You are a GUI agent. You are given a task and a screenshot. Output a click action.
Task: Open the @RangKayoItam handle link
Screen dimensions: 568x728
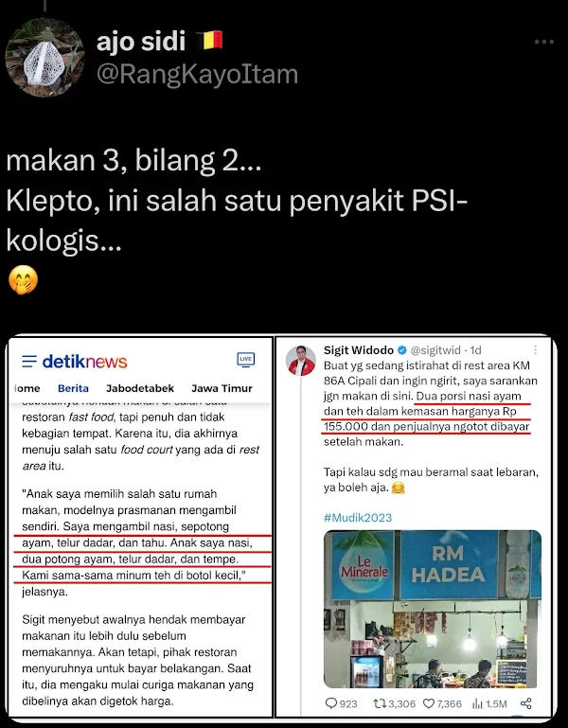197,74
